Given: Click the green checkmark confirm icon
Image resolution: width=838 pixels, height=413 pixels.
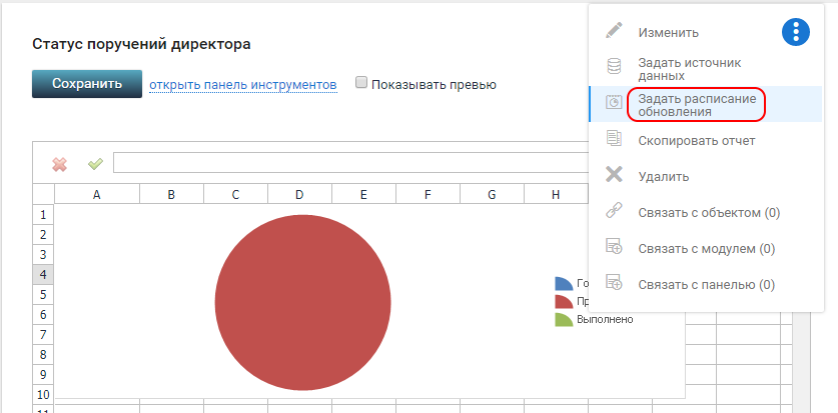Looking at the screenshot, I should click(95, 163).
